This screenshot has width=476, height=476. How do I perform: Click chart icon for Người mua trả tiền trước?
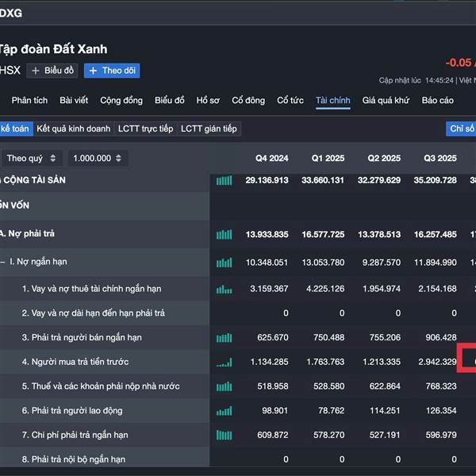225,363
